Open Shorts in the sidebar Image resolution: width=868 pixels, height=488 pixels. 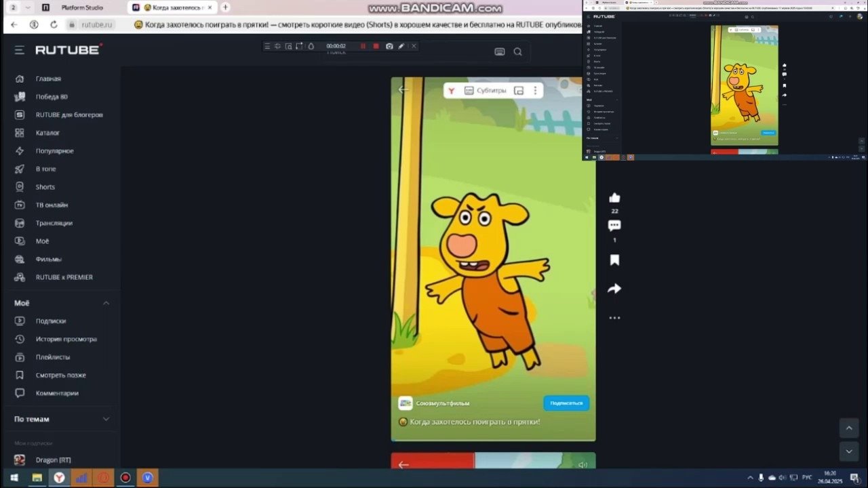click(x=45, y=187)
